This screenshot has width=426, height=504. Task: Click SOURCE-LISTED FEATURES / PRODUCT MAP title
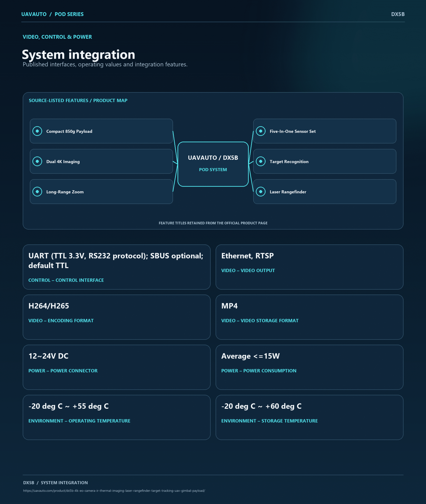pos(78,101)
